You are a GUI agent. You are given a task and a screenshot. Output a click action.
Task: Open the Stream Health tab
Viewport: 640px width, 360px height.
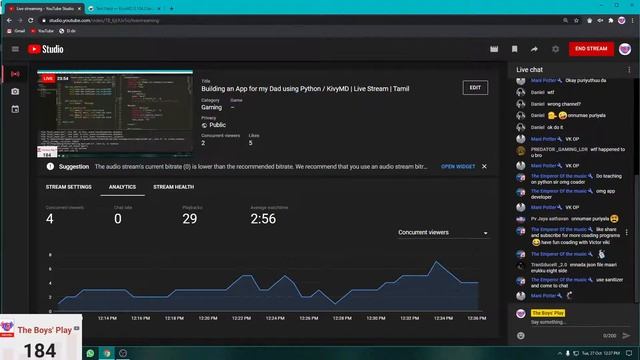173,187
